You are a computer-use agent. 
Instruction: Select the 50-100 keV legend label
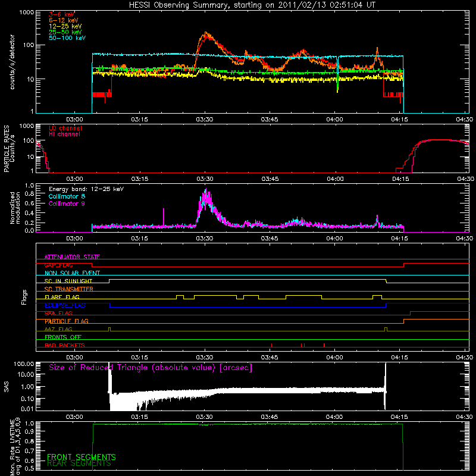click(67, 38)
